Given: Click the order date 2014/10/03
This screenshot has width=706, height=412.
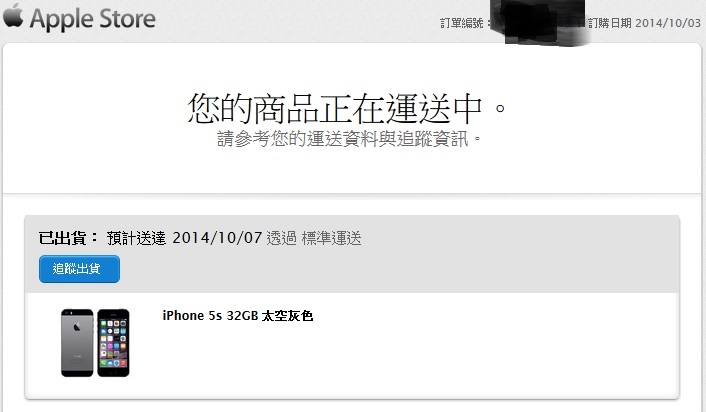Looking at the screenshot, I should [668, 23].
